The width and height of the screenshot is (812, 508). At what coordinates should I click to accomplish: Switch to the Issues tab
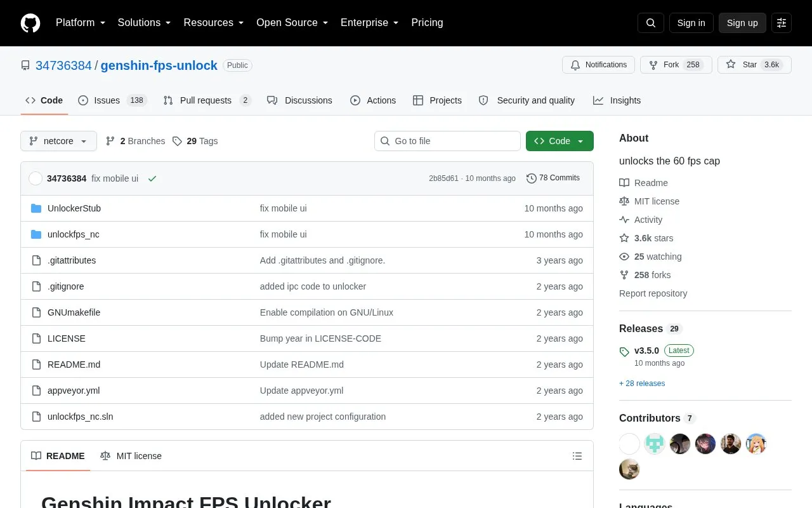coord(112,100)
